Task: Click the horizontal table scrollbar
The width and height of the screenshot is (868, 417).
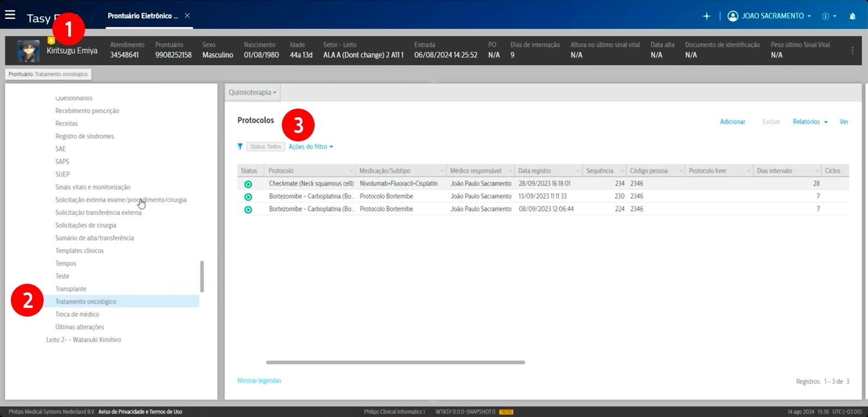Action: pyautogui.click(x=395, y=362)
